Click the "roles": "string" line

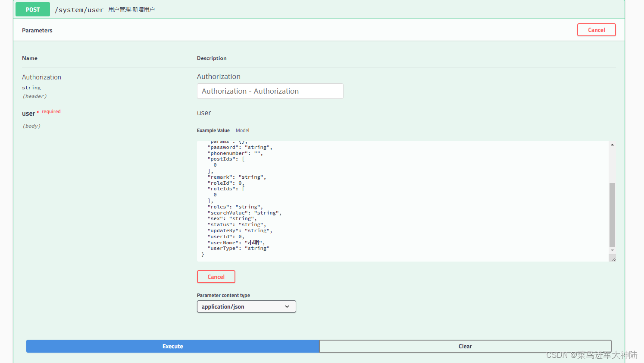(x=235, y=207)
